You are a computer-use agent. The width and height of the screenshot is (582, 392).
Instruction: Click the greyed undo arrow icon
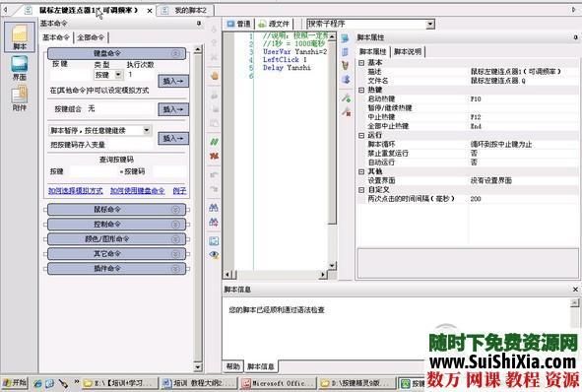click(214, 175)
